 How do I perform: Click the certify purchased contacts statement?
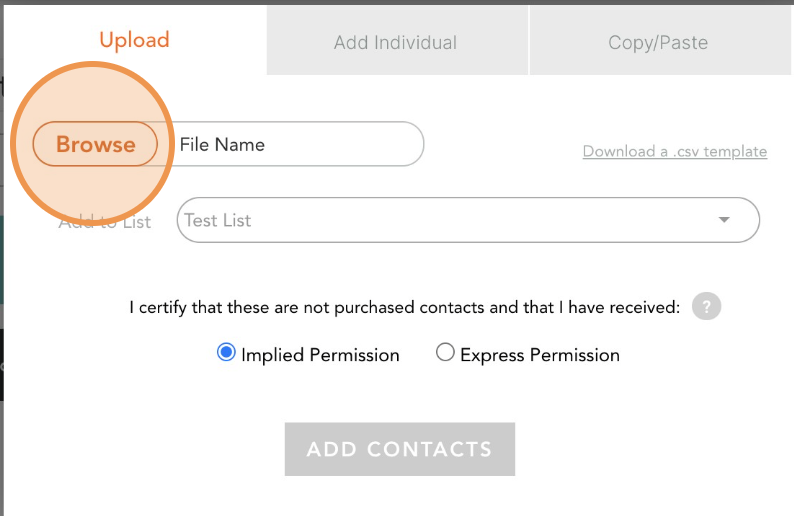pos(405,307)
